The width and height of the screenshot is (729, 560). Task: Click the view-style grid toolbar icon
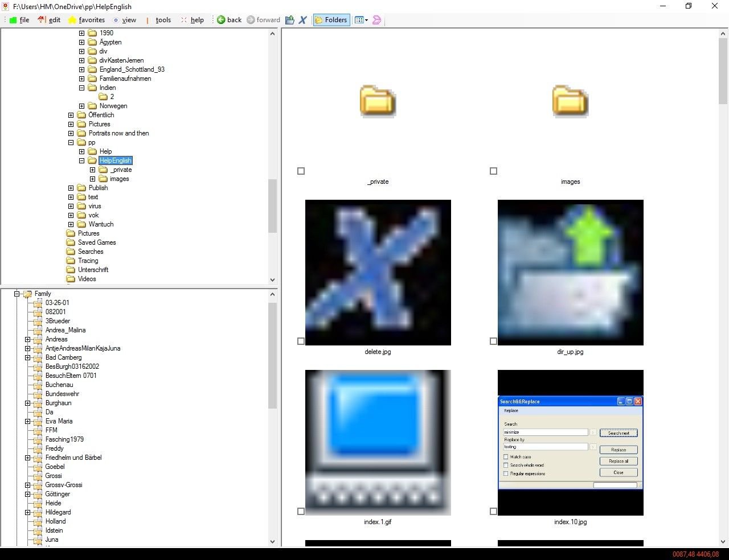click(359, 19)
